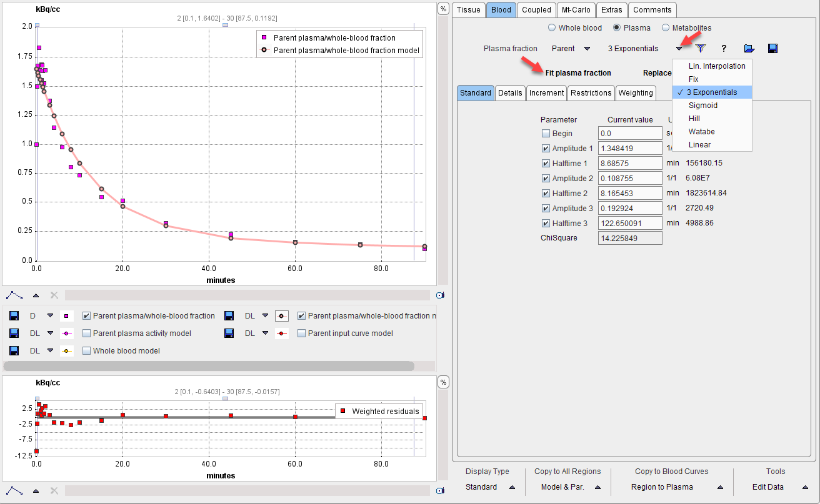
Task: Select the Metabolites radio button
Action: tap(665, 27)
